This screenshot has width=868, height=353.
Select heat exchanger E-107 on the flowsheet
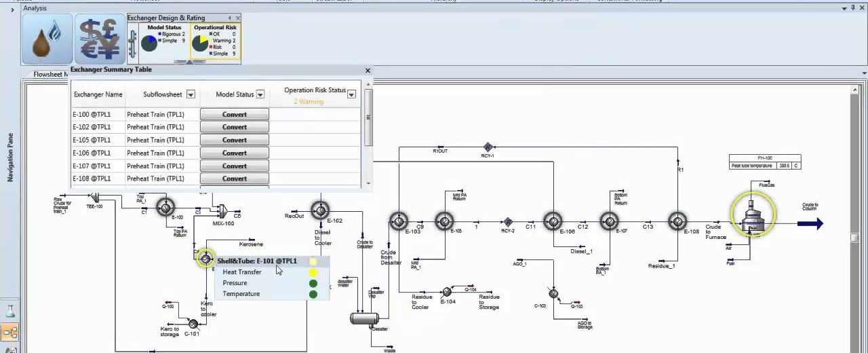point(609,221)
